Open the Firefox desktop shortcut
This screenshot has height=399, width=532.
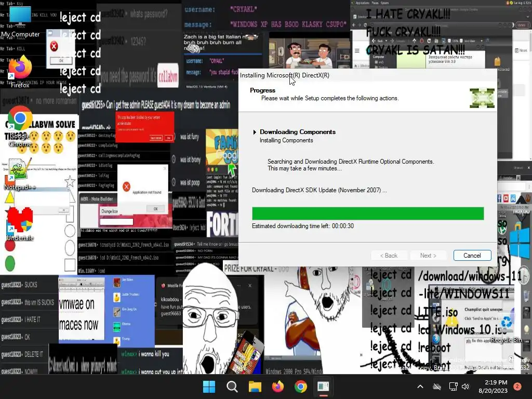click(x=20, y=72)
